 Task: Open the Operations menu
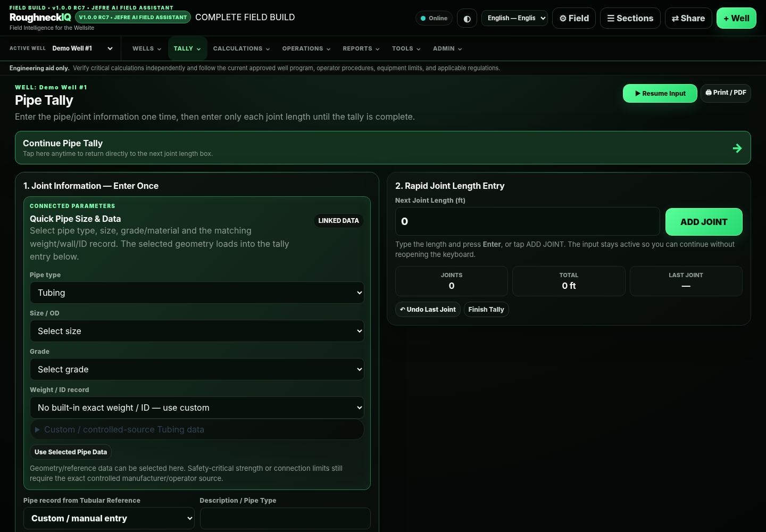pyautogui.click(x=306, y=48)
